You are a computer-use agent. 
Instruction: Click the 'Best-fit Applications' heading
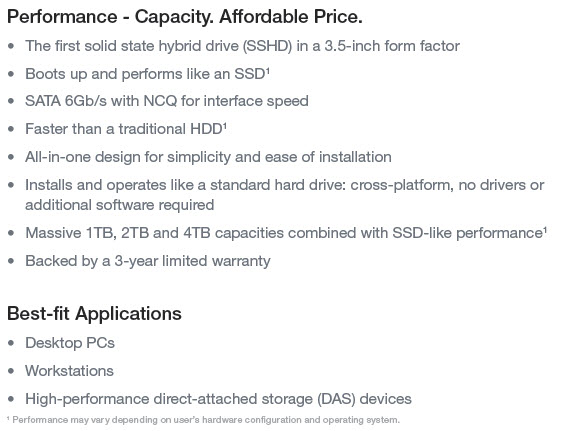[94, 314]
